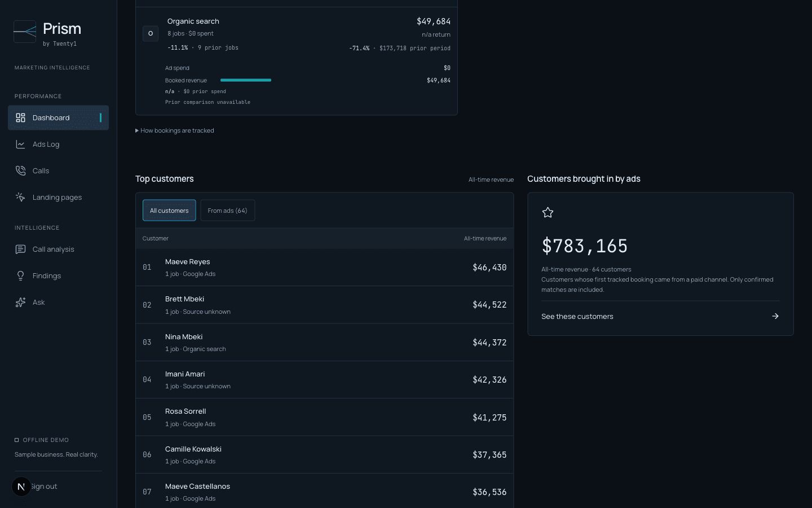The height and width of the screenshot is (508, 812).
Task: Open Call analysis section
Action: (58, 249)
